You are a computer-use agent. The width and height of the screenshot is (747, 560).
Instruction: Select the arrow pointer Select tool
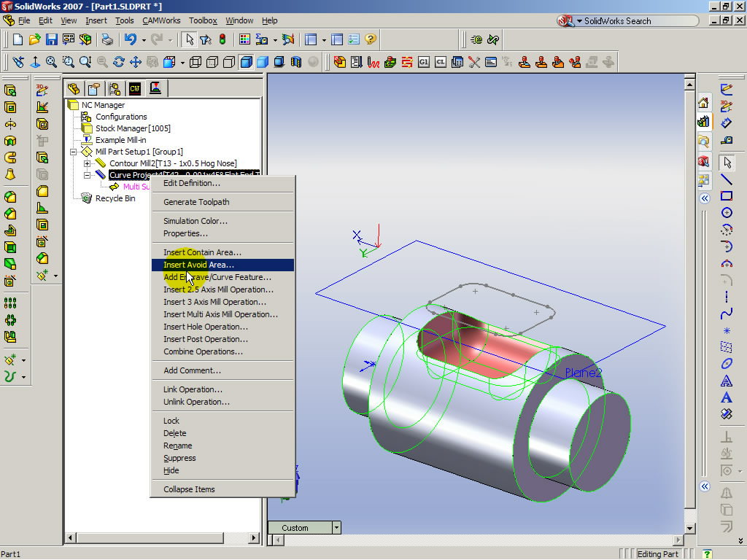pos(190,39)
